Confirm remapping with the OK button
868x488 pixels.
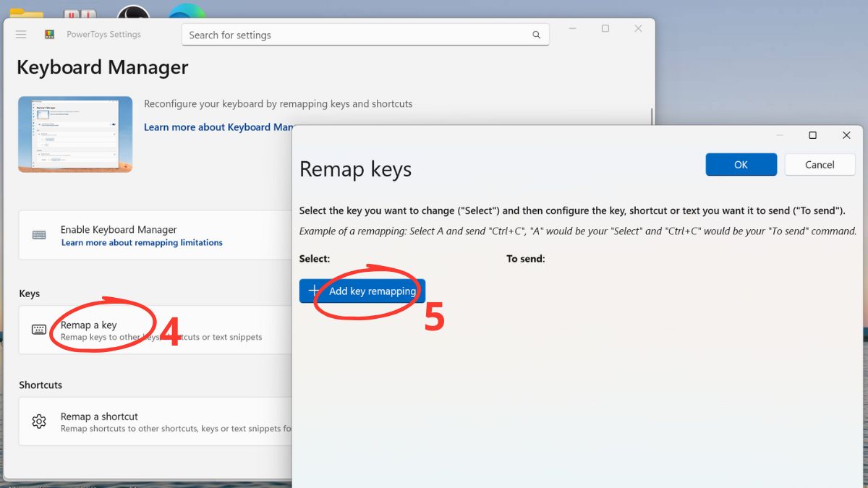click(741, 165)
